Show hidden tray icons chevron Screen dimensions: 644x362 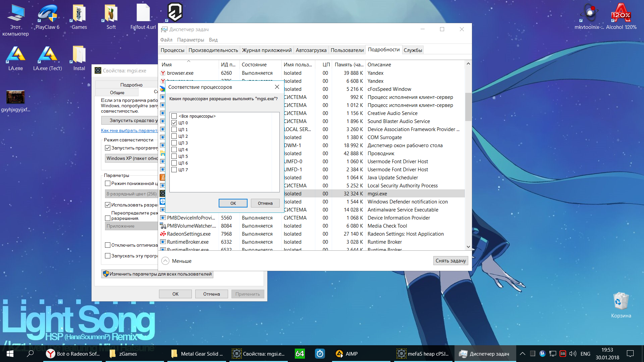point(522,354)
